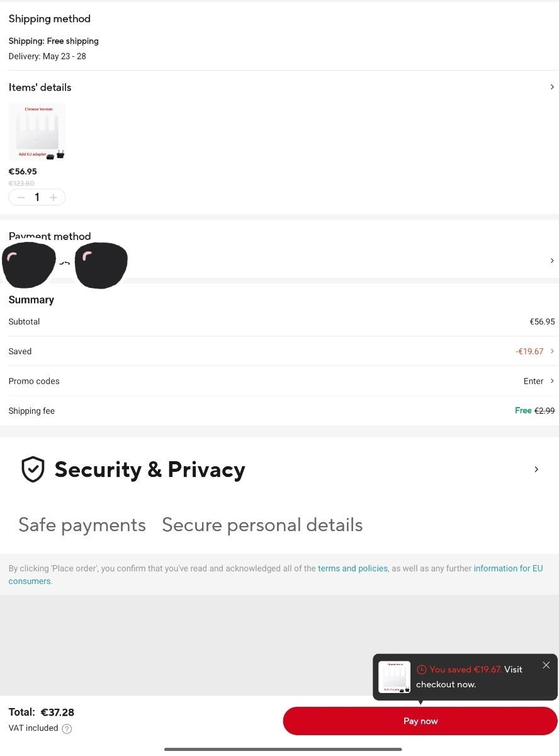Select the Saved row amount -€19.67
This screenshot has height=756, width=559.
529,352
